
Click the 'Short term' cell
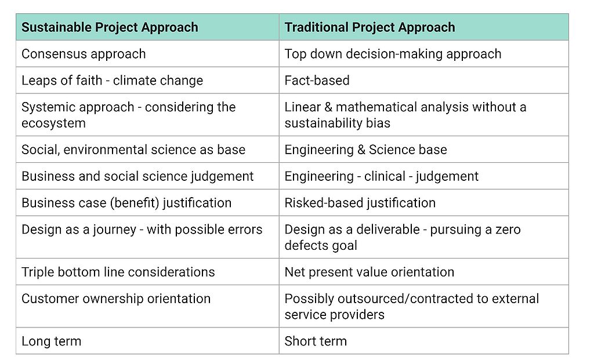316,341
